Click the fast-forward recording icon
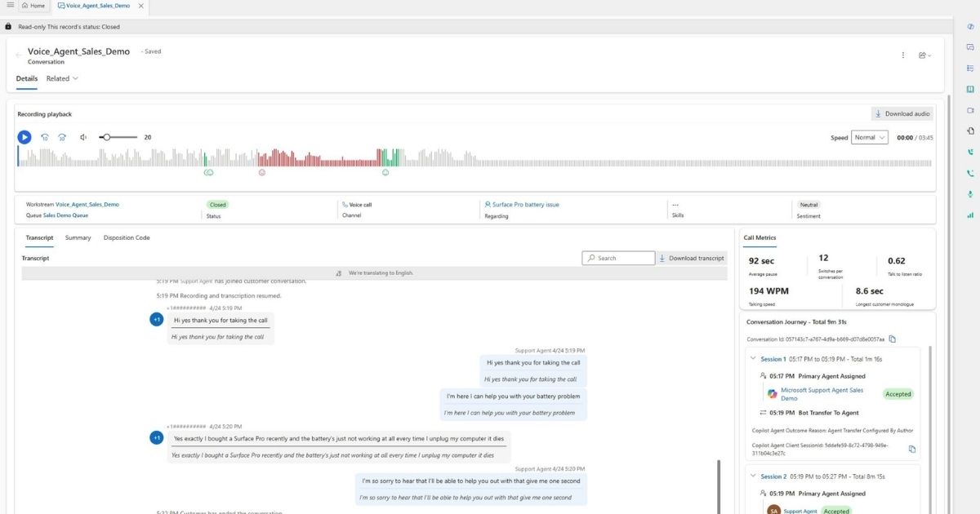 tap(62, 137)
